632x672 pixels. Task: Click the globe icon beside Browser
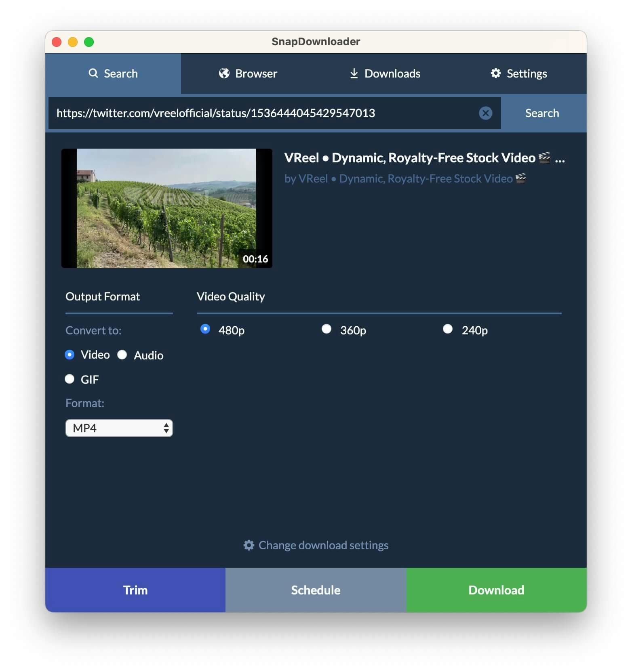click(224, 73)
